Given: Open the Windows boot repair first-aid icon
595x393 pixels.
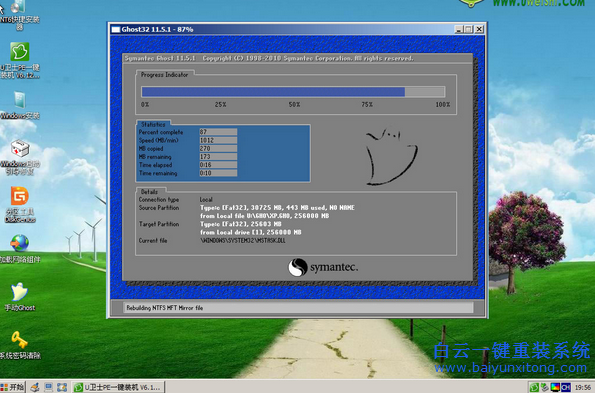Looking at the screenshot, I should [19, 157].
